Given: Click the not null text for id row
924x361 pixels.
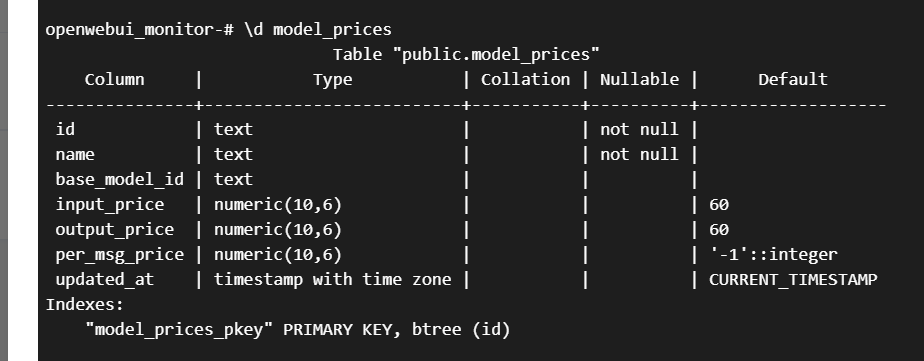Looking at the screenshot, I should coord(639,130).
